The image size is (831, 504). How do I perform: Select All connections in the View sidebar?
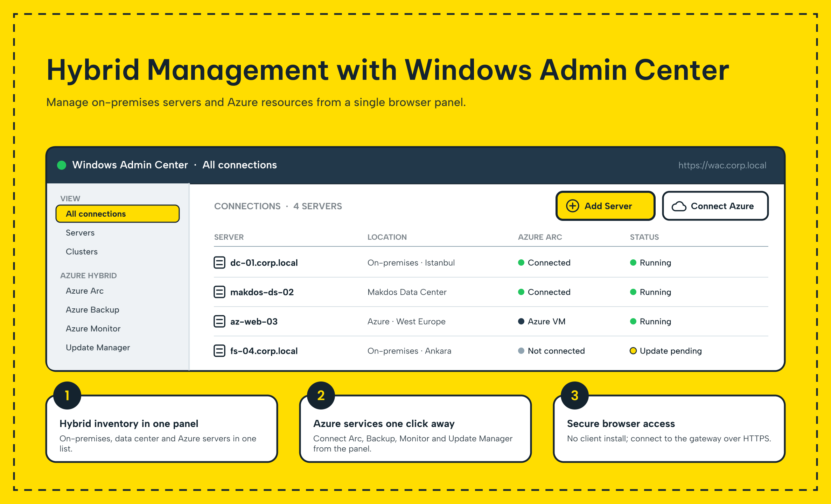[x=118, y=214]
